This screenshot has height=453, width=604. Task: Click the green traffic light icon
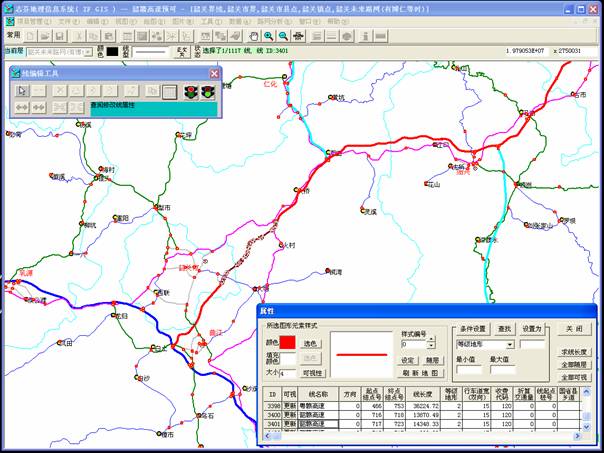pos(208,90)
